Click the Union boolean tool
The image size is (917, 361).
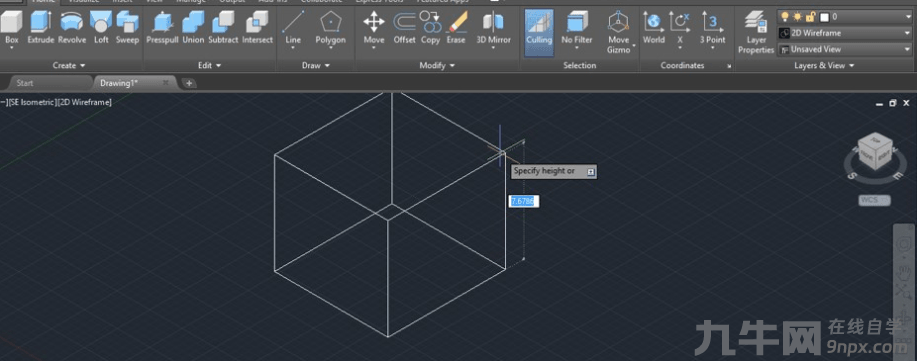click(193, 27)
